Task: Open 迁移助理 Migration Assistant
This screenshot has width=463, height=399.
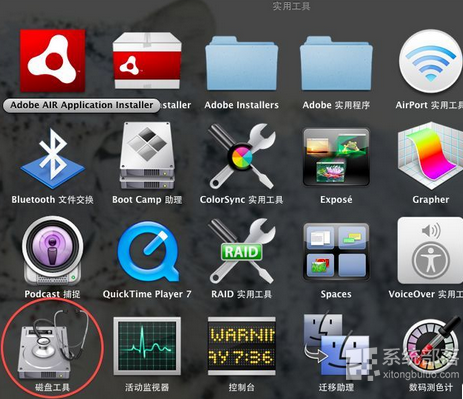Action: click(336, 345)
